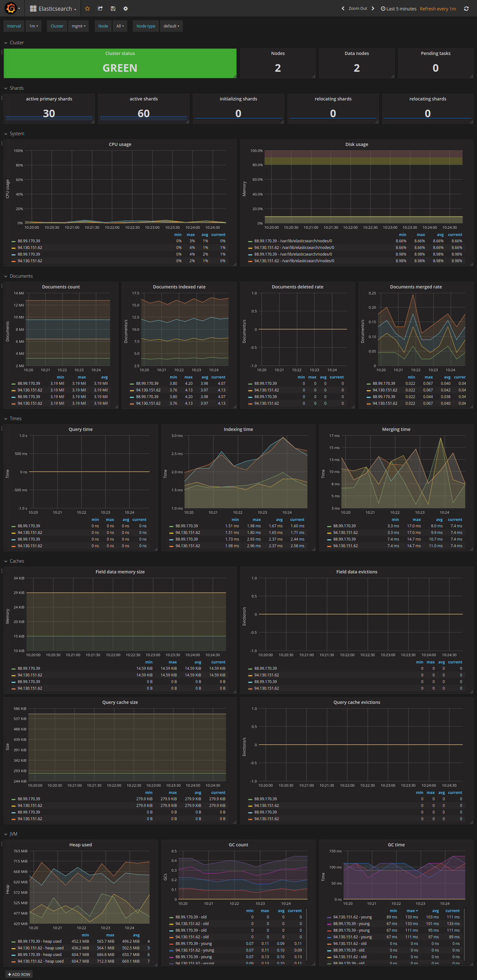The image size is (477, 980).
Task: Open the Disk usage panel title menu
Action: pyautogui.click(x=356, y=144)
